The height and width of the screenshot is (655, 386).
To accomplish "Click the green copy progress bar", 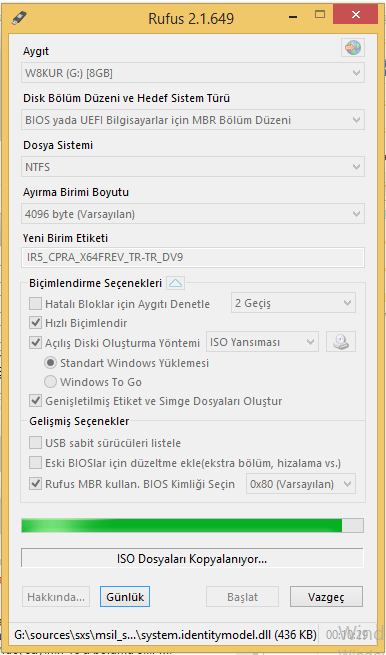I will pyautogui.click(x=193, y=526).
